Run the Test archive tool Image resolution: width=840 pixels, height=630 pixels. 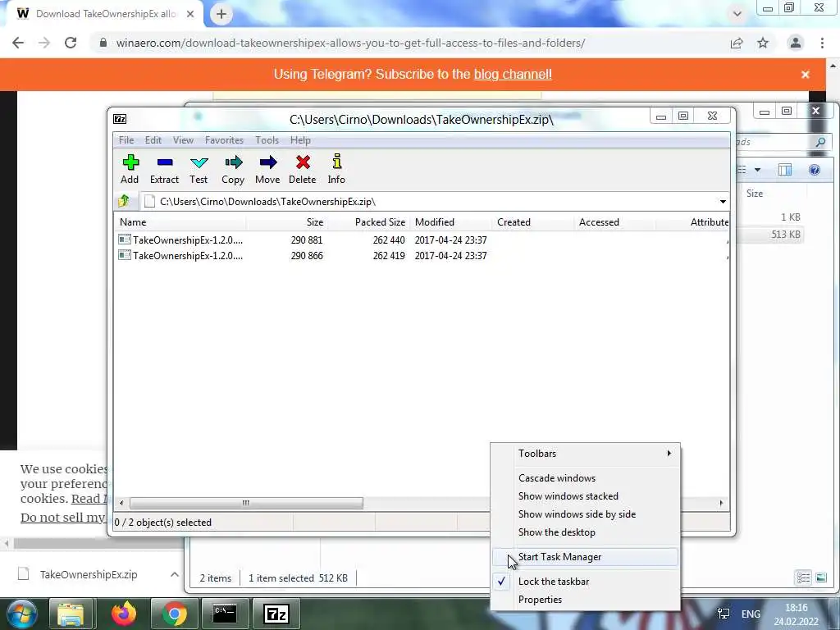pyautogui.click(x=199, y=169)
